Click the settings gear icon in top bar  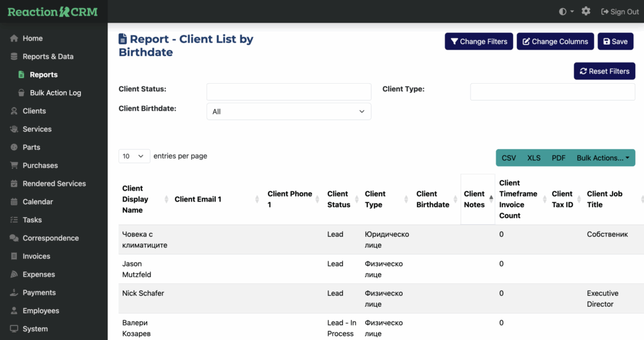point(586,11)
